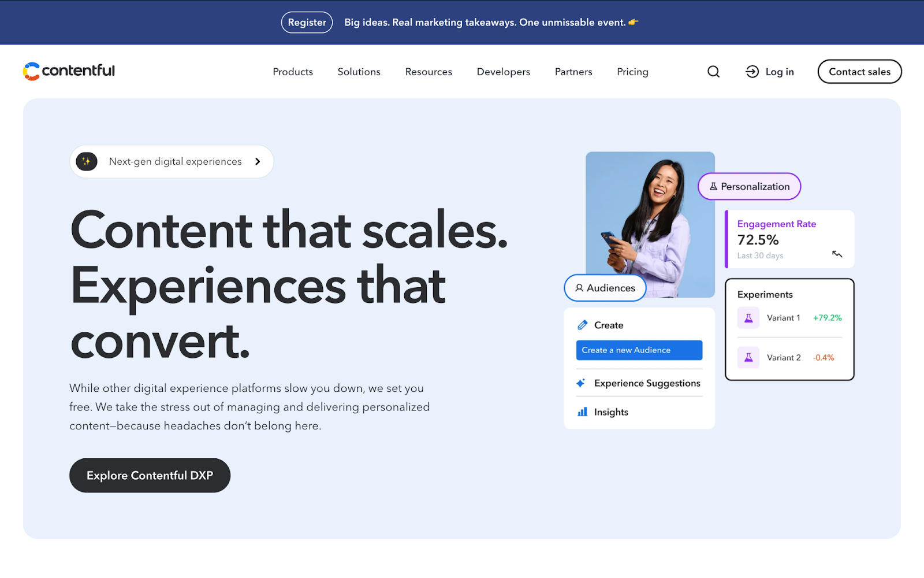This screenshot has width=924, height=578.
Task: Select the Explore Contentful DXP button
Action: click(x=150, y=476)
